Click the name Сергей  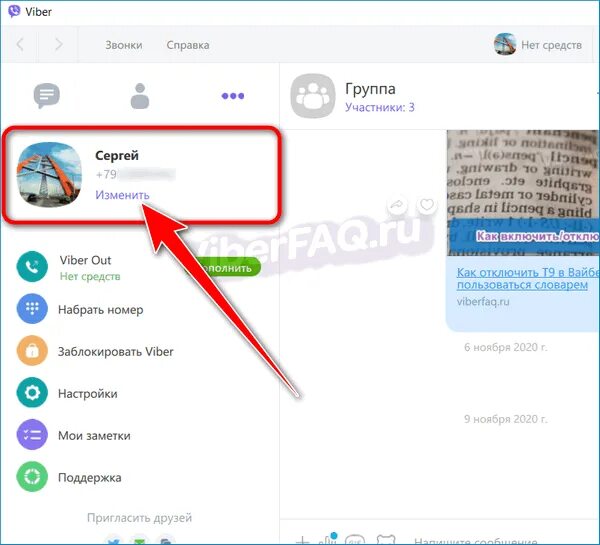click(x=117, y=155)
